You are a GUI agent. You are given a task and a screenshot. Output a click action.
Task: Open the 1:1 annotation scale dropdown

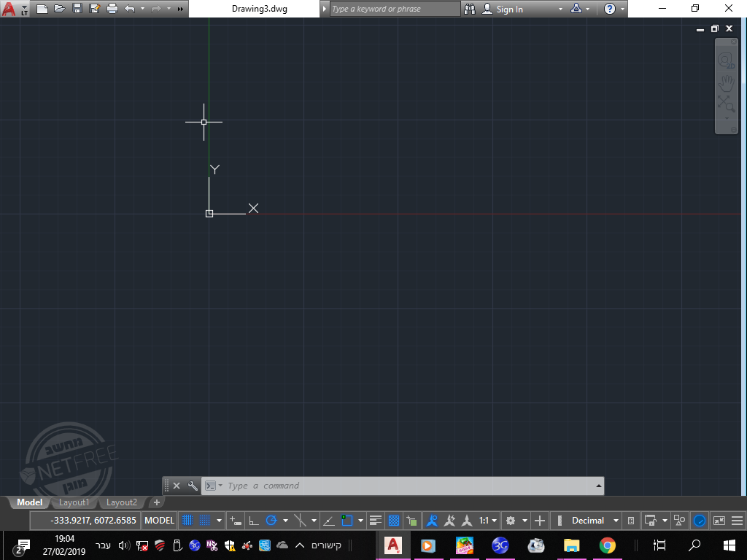(x=488, y=521)
